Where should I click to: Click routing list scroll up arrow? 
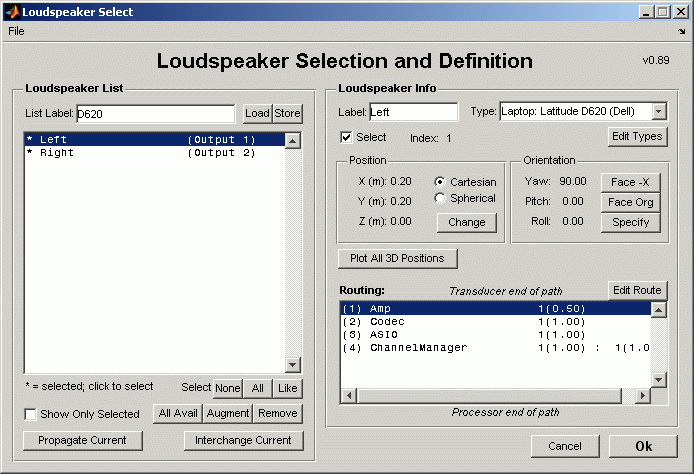(x=659, y=310)
